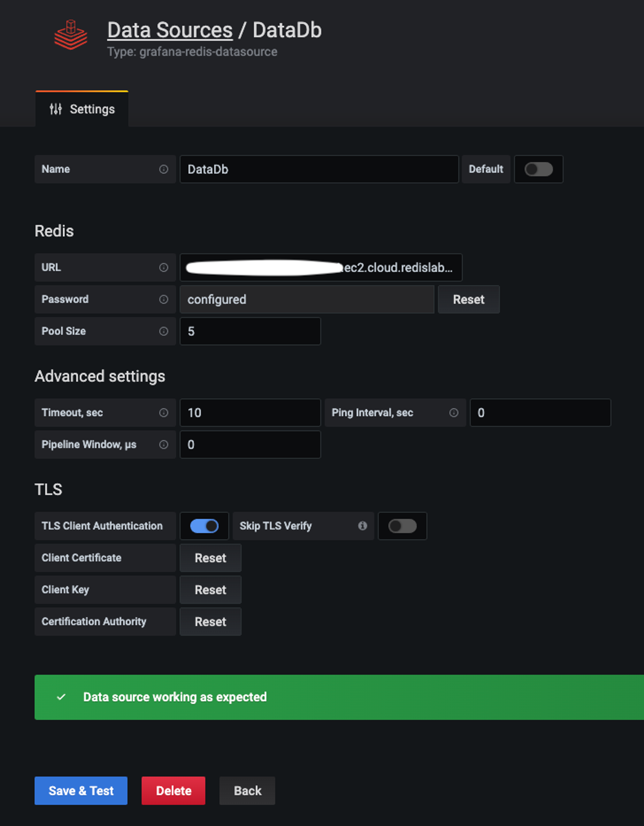
Task: Open the Settings tab
Action: (82, 109)
